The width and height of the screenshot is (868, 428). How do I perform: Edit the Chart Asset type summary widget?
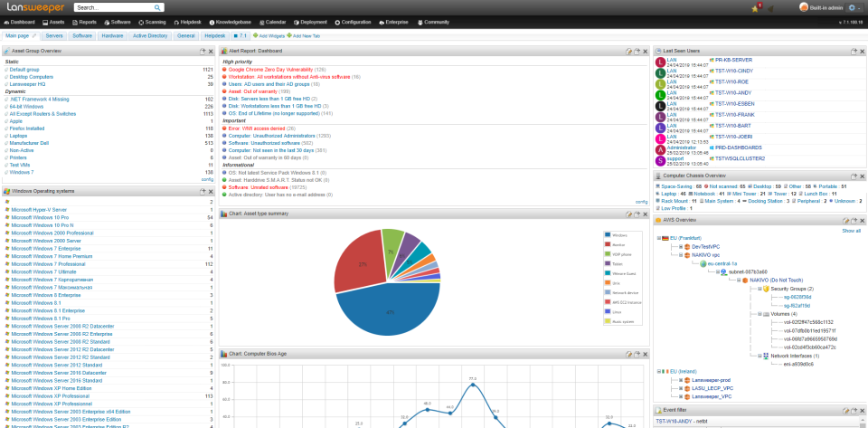pyautogui.click(x=629, y=214)
